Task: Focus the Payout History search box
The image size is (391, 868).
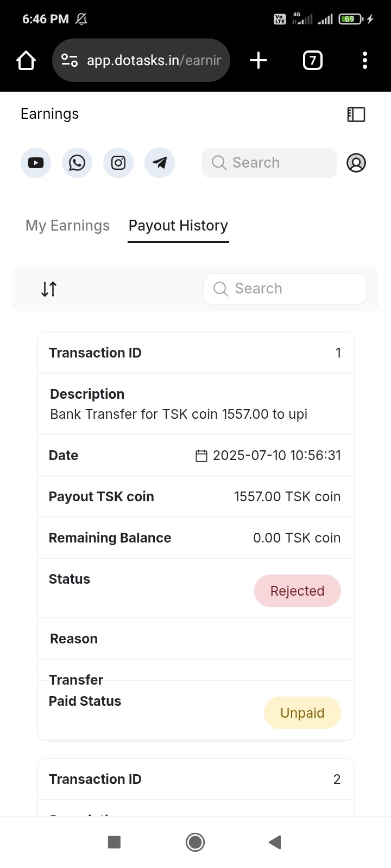Action: point(285,289)
